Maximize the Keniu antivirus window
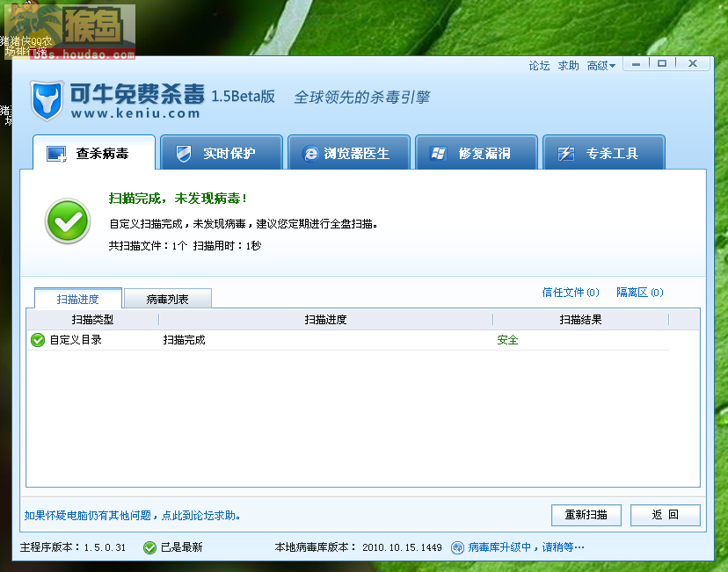Screen dimensions: 728x572 tap(662, 63)
